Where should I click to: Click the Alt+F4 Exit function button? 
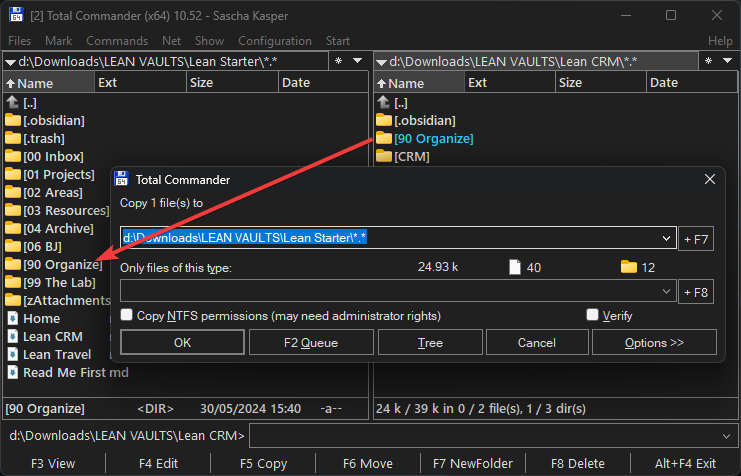685,464
